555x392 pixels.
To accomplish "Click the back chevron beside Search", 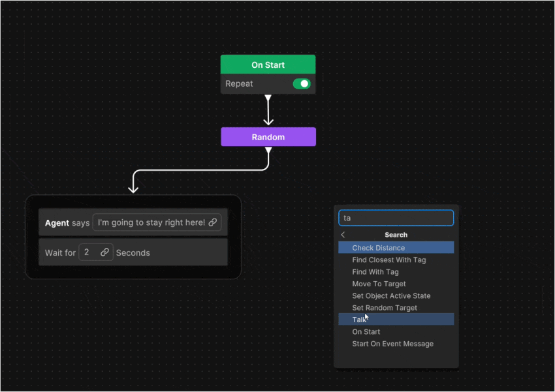I will pos(343,235).
